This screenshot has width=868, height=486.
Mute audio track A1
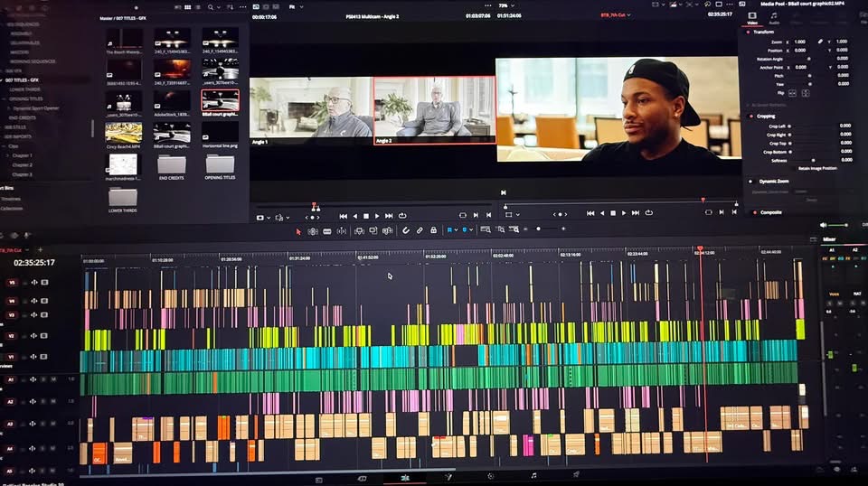53,379
